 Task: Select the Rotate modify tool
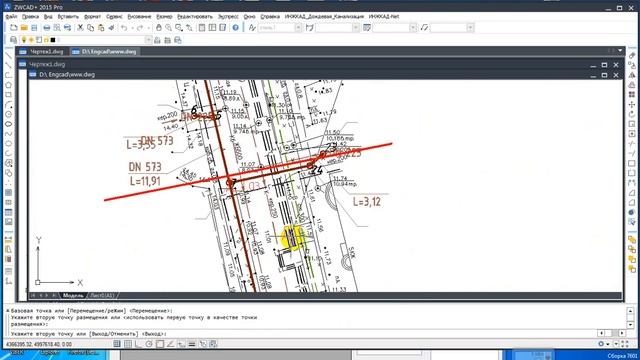632,114
